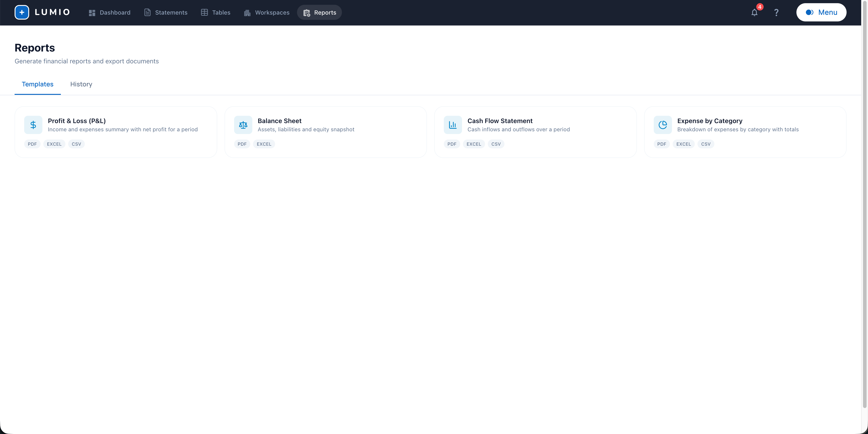Click the Expense by Category description text
Image resolution: width=868 pixels, height=434 pixels.
738,129
